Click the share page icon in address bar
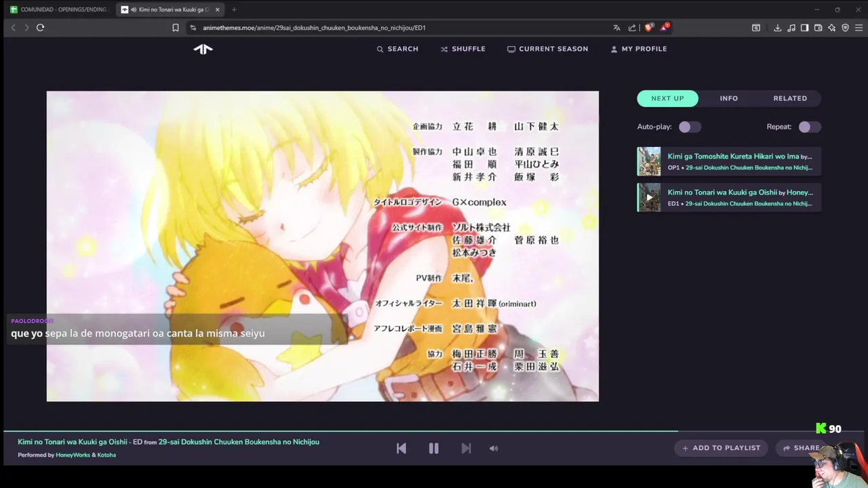 point(632,28)
